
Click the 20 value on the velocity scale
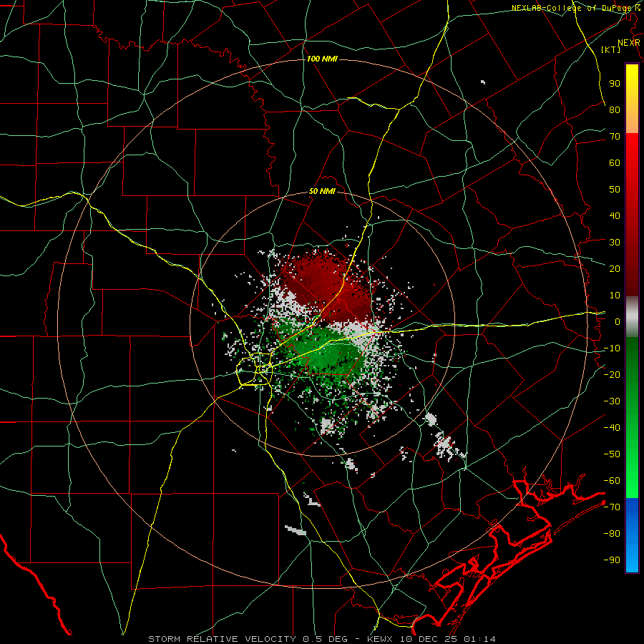click(615, 268)
